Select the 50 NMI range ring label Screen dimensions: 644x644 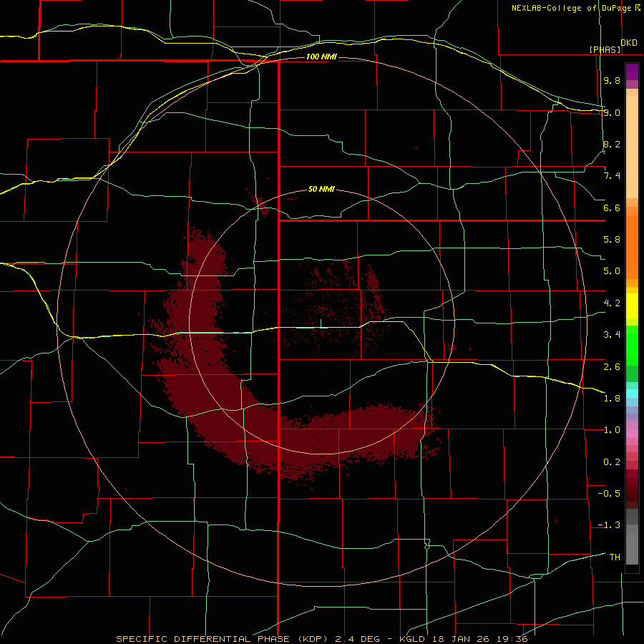point(321,190)
